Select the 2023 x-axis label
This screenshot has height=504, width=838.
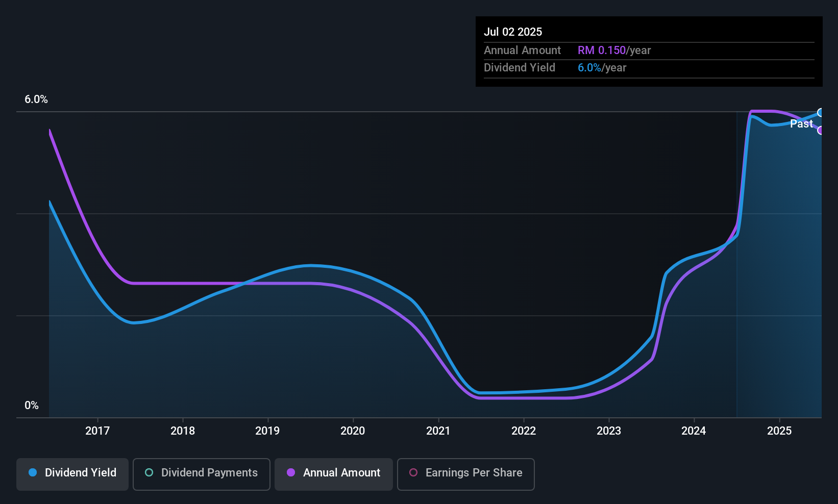pos(609,431)
